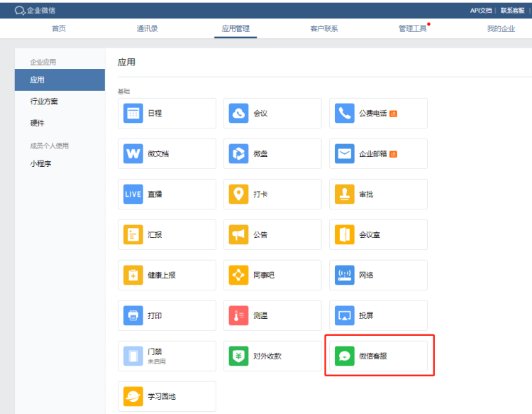532x414 pixels.
Task: Switch to the 通讯录 tab
Action: coord(148,28)
